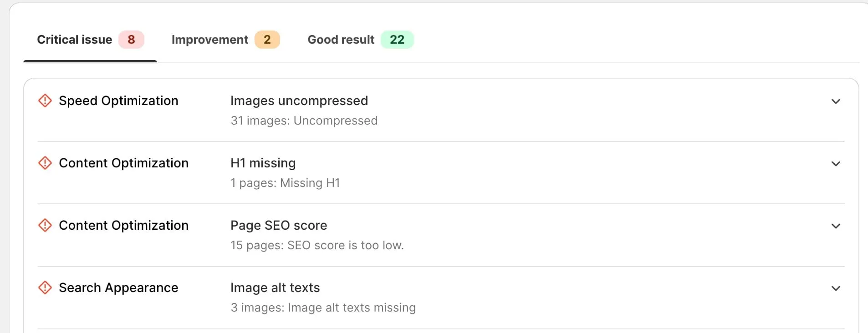Expand the Page SEO score chevron
The height and width of the screenshot is (333, 868).
click(836, 226)
